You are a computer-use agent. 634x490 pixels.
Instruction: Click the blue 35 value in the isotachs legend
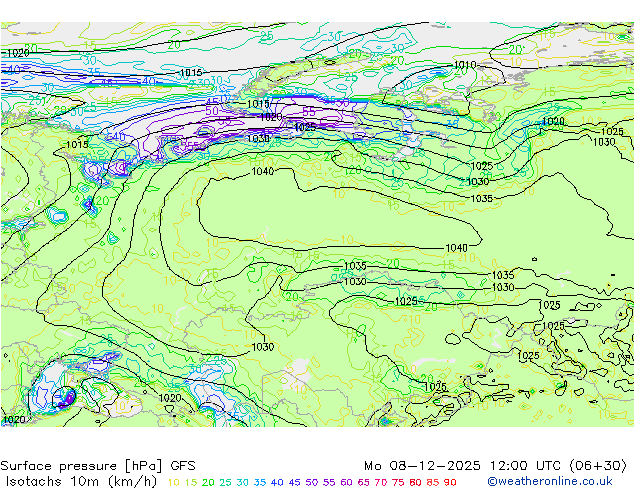click(260, 482)
